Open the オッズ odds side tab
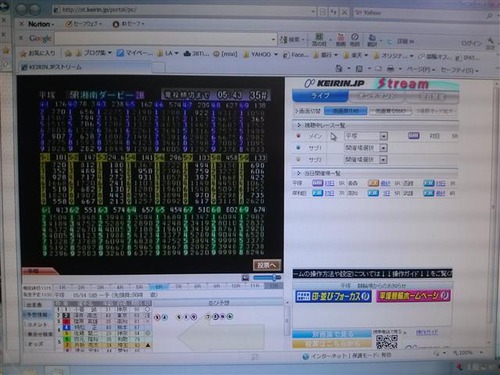500x375 pixels. 36,344
